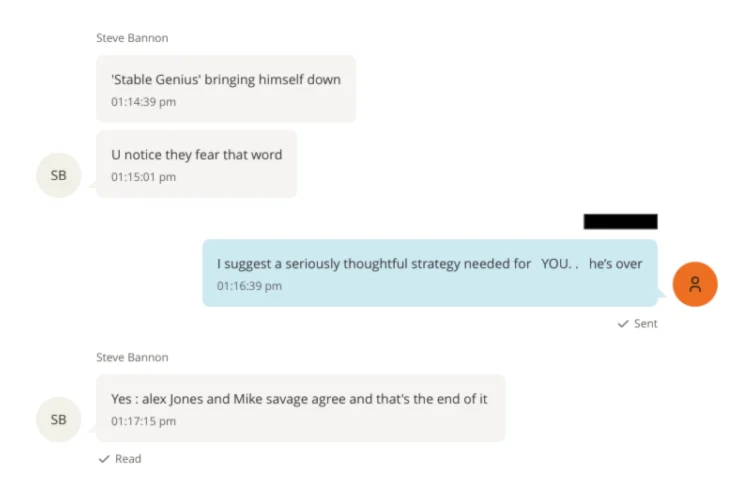This screenshot has width=745, height=484.
Task: Click the 01:16:39 pm timestamp
Action: (249, 286)
